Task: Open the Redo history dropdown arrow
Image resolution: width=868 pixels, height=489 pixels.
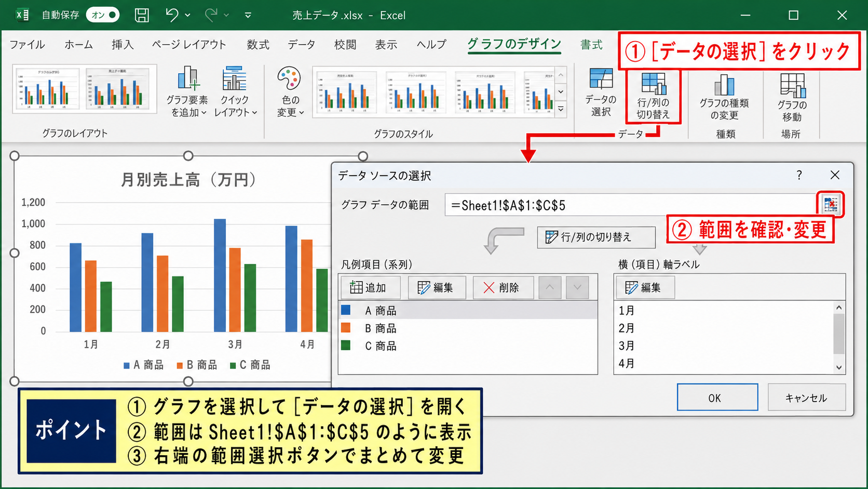Action: [x=226, y=16]
